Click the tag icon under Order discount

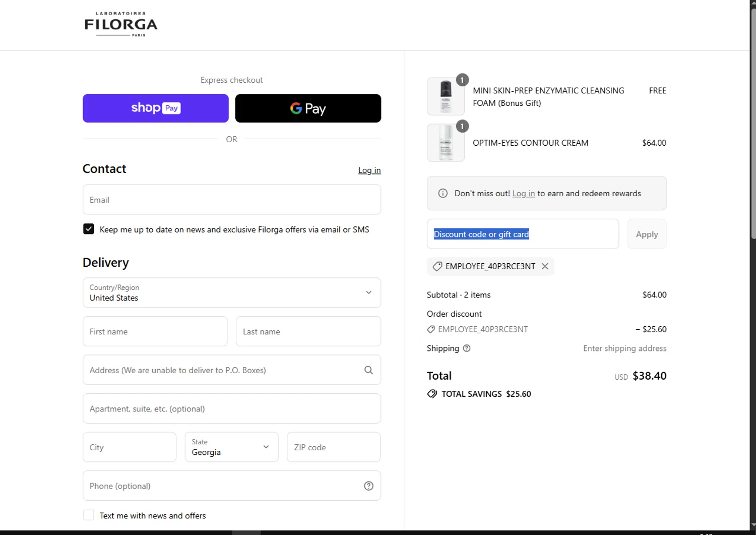tap(431, 329)
